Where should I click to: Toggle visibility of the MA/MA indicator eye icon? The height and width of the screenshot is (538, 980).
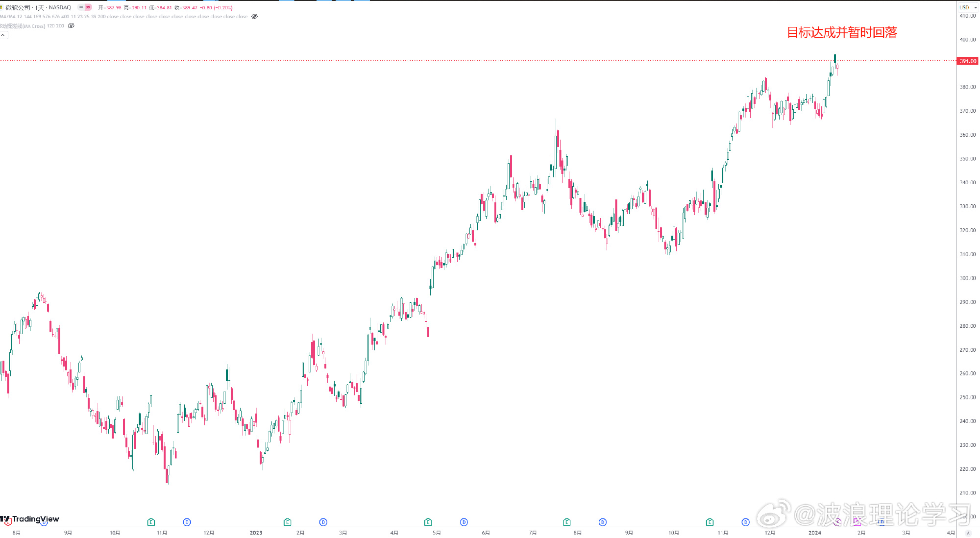[254, 16]
